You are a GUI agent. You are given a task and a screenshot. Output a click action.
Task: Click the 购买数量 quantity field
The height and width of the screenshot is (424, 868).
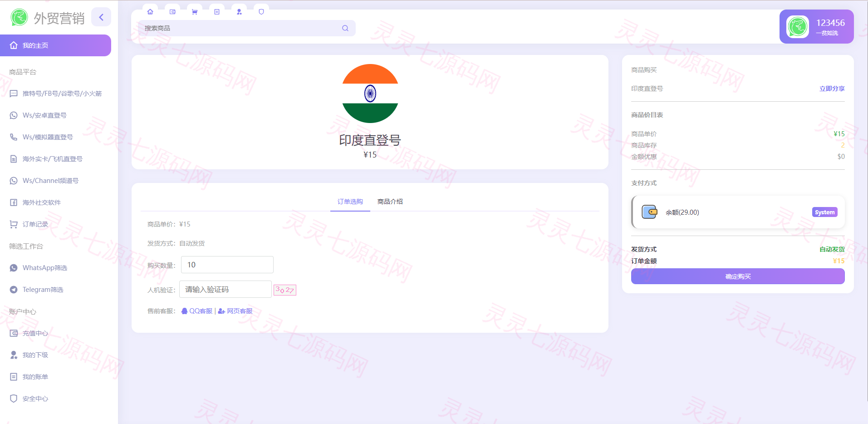point(227,265)
